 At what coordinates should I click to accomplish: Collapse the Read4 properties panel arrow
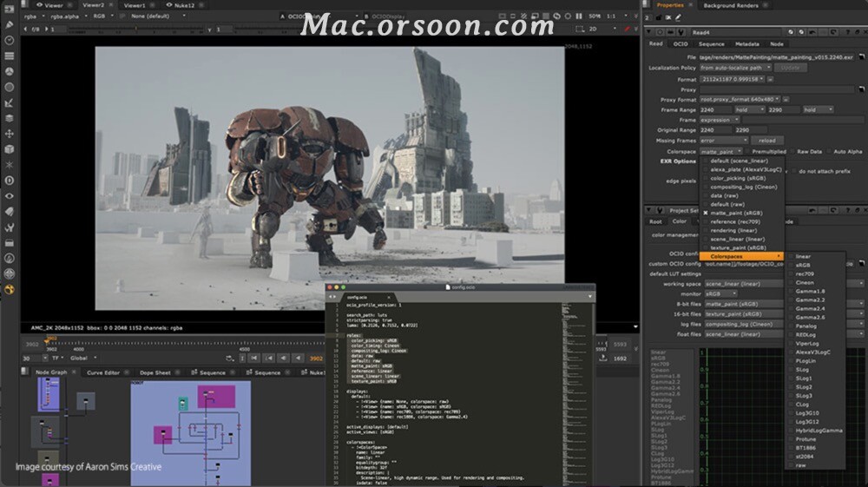(x=648, y=33)
